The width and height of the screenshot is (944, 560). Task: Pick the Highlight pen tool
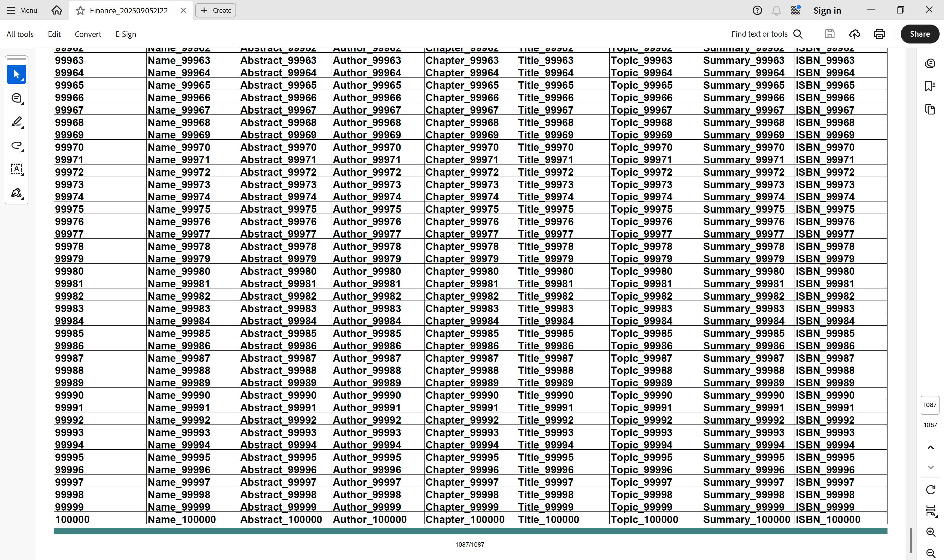pyautogui.click(x=16, y=122)
